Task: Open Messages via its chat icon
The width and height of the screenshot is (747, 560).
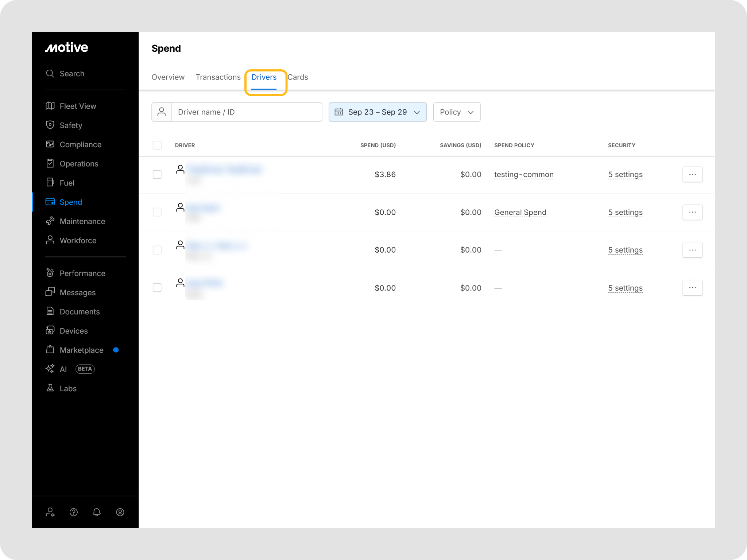Action: pos(50,292)
